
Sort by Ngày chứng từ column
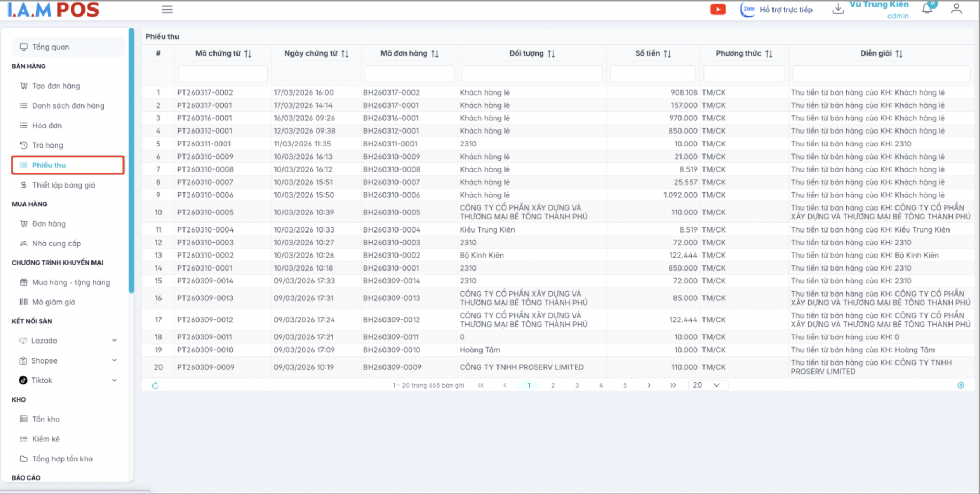coord(345,53)
